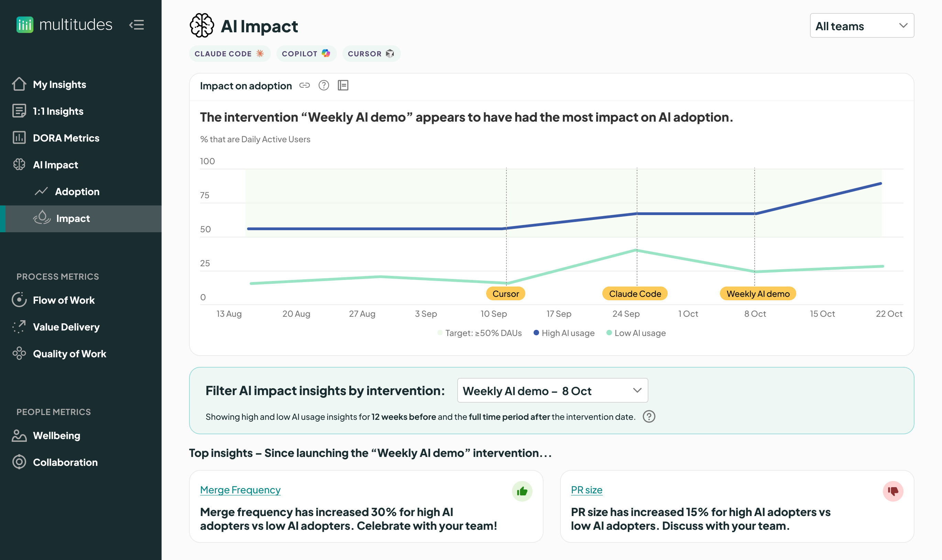Toggle the Copilot tool filter chip

[306, 53]
